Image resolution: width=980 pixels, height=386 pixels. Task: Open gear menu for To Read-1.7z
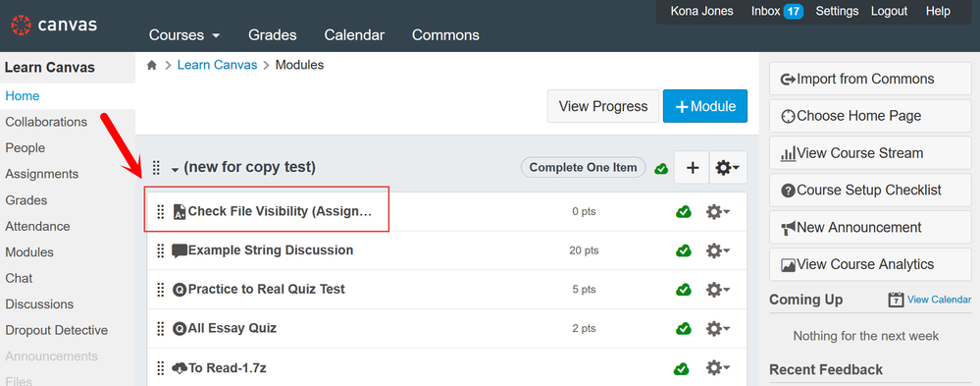pyautogui.click(x=717, y=368)
